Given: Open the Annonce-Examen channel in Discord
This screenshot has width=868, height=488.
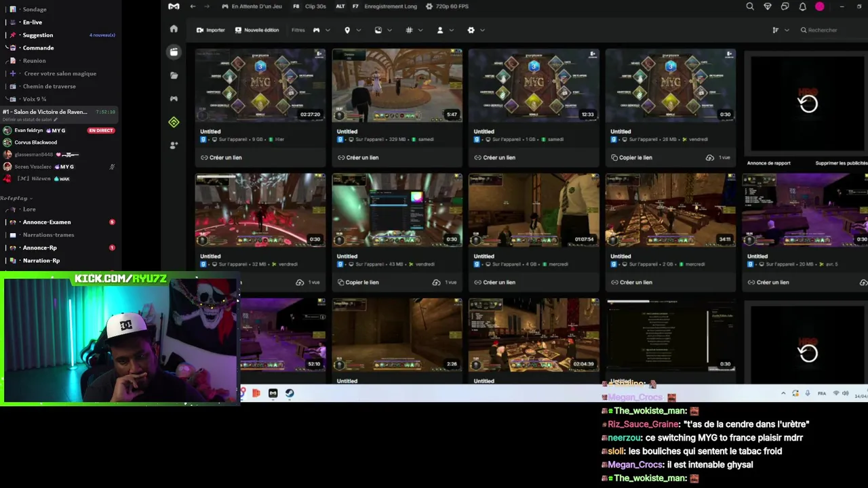Looking at the screenshot, I should 47,222.
